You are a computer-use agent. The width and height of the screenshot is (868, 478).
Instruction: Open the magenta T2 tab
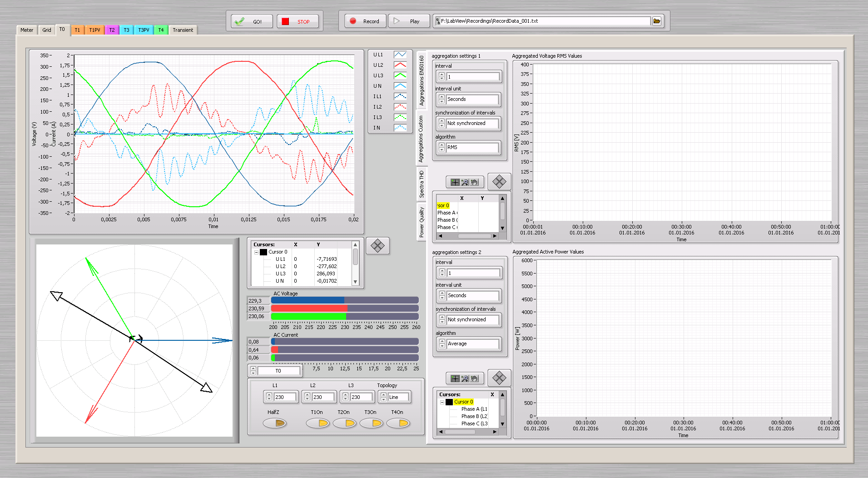(112, 30)
